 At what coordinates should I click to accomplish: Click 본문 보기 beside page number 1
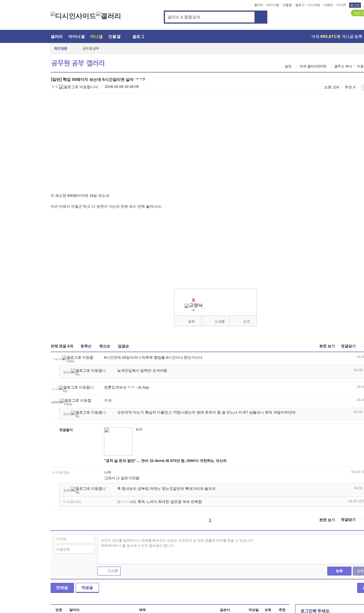click(327, 520)
